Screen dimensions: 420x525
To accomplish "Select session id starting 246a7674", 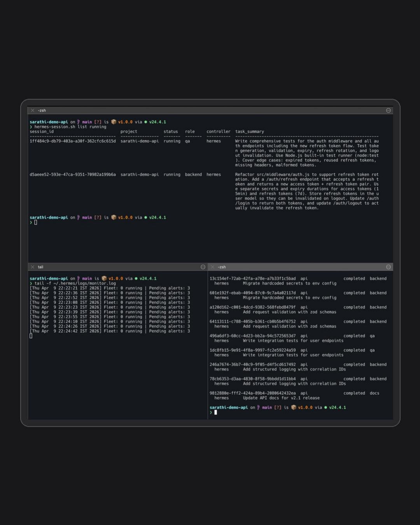I will tap(253, 364).
